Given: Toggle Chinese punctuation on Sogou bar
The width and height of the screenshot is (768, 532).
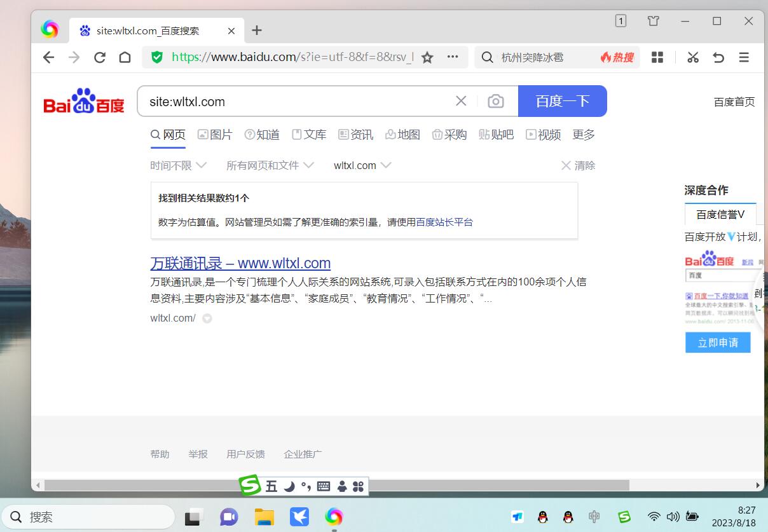Looking at the screenshot, I should pyautogui.click(x=304, y=486).
